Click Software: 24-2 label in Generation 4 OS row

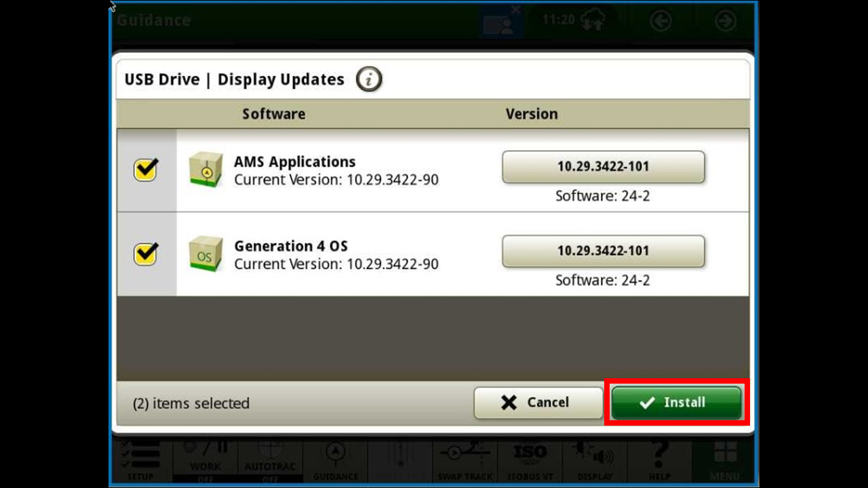point(603,281)
